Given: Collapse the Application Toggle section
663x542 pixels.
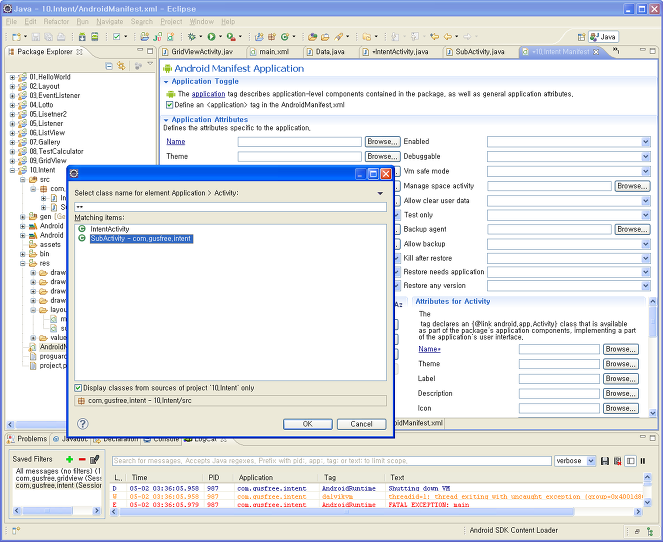Looking at the screenshot, I should pyautogui.click(x=166, y=82).
